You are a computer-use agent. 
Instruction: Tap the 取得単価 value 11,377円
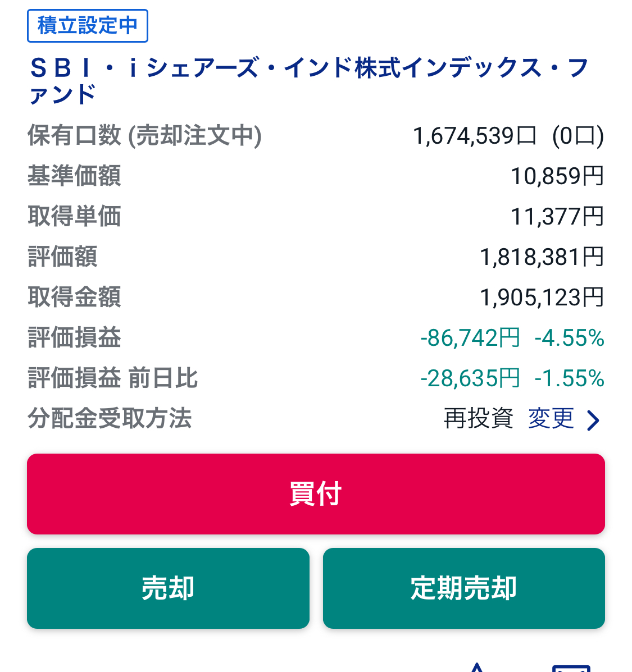pyautogui.click(x=557, y=217)
